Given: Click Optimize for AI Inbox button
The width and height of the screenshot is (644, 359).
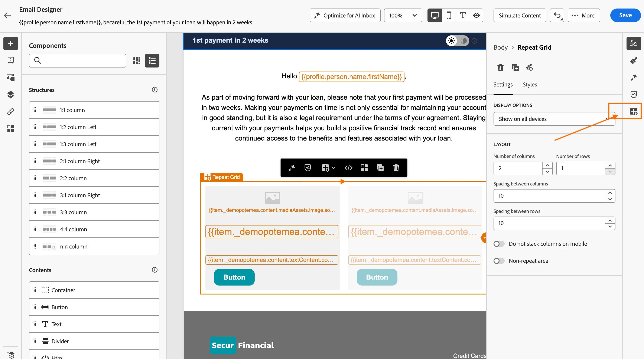Looking at the screenshot, I should pos(345,16).
